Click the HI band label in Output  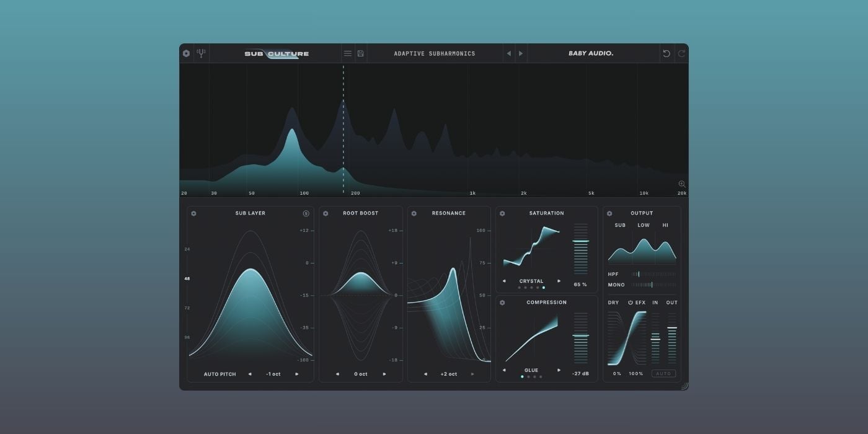[x=666, y=225]
